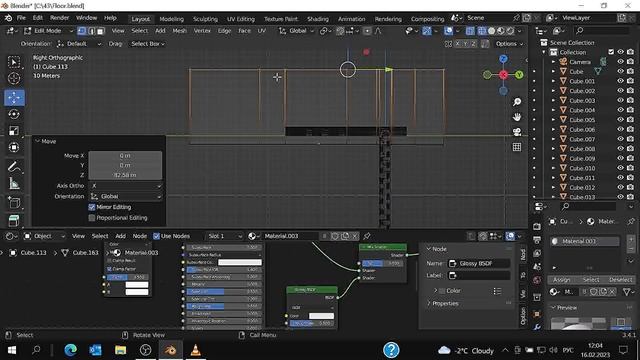The height and width of the screenshot is (360, 640).
Task: Open the Global orientation dropdown in header
Action: 297,31
